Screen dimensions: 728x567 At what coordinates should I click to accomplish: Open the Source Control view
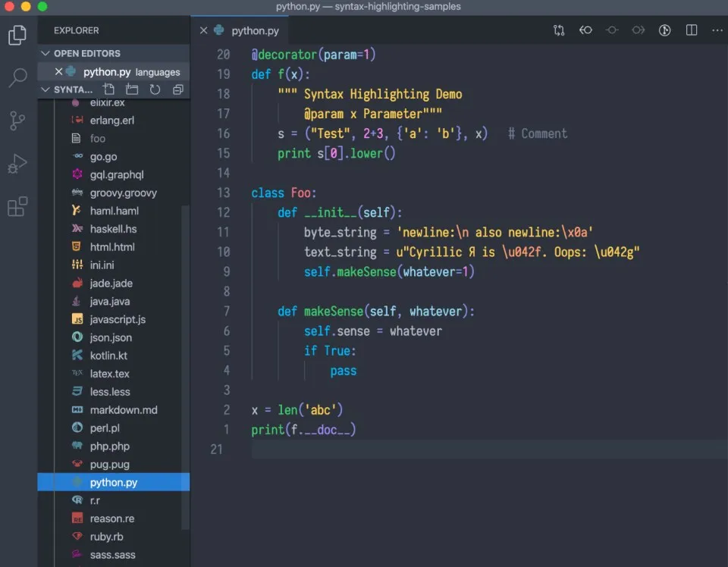point(17,121)
